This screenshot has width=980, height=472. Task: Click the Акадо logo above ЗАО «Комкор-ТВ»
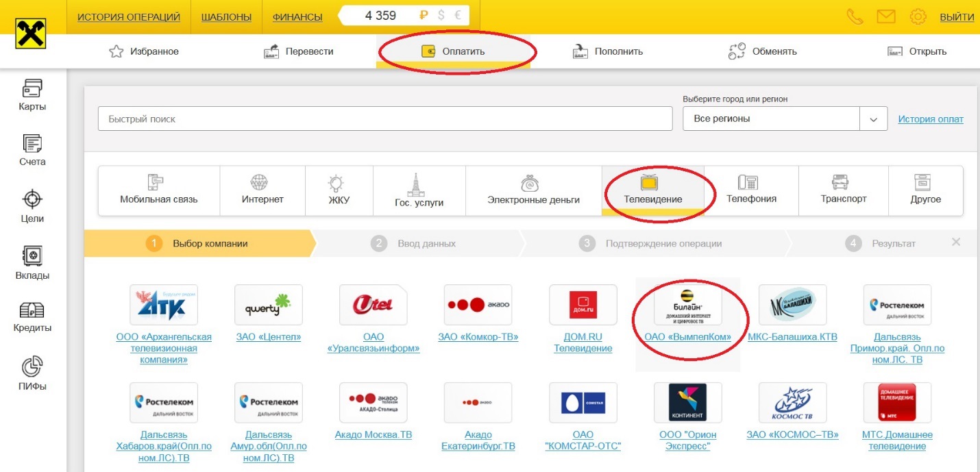(478, 305)
